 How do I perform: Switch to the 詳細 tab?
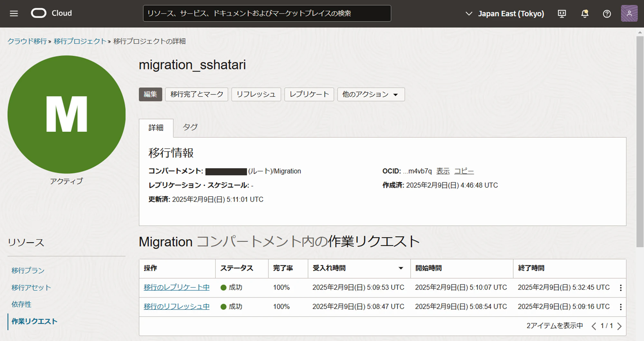click(x=156, y=128)
